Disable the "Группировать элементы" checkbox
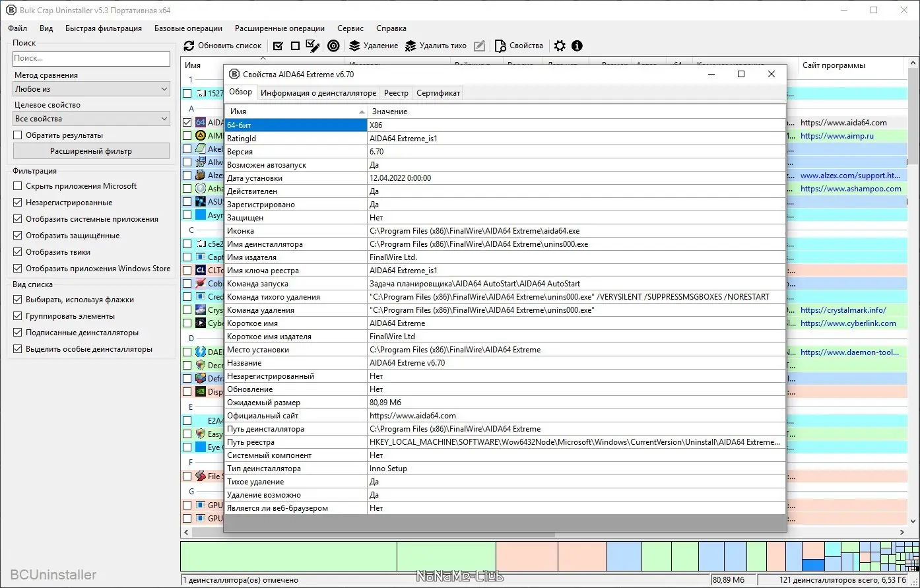Image resolution: width=920 pixels, height=588 pixels. [18, 315]
